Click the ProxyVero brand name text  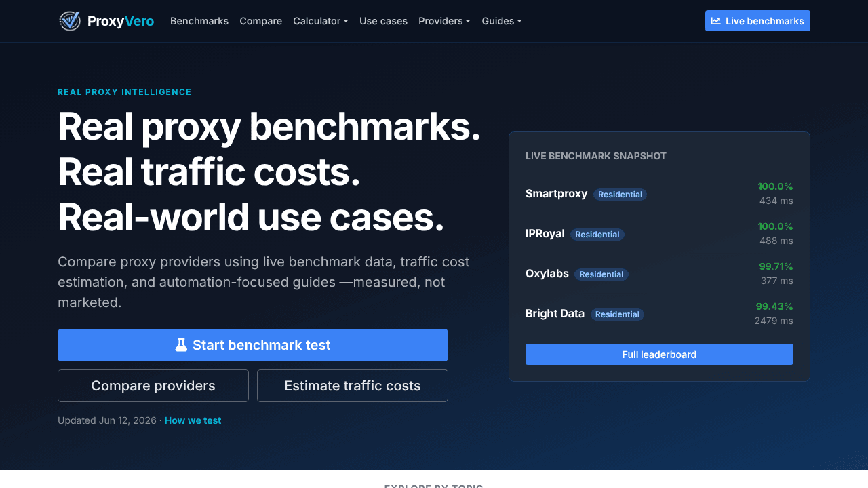pyautogui.click(x=121, y=21)
